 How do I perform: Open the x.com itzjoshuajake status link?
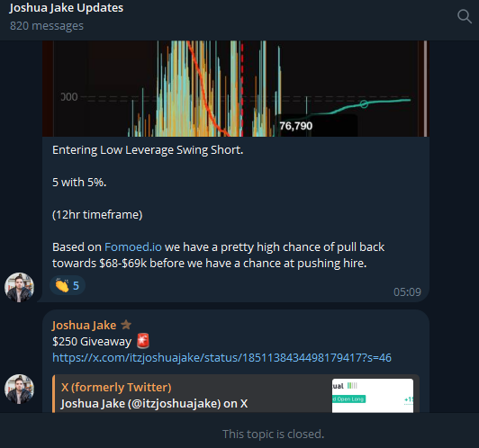click(221, 357)
